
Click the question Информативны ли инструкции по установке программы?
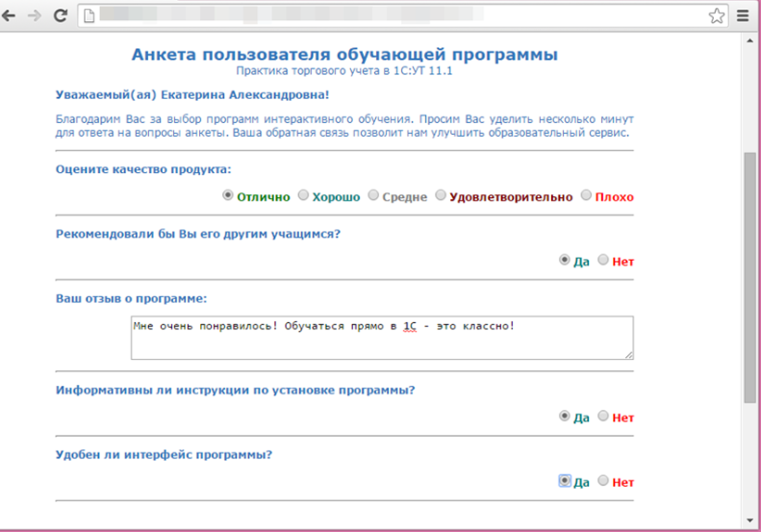pyautogui.click(x=236, y=391)
